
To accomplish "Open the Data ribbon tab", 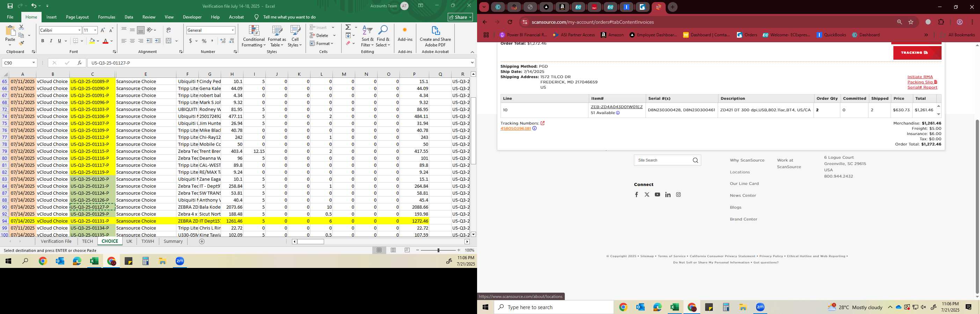I will pos(129,17).
